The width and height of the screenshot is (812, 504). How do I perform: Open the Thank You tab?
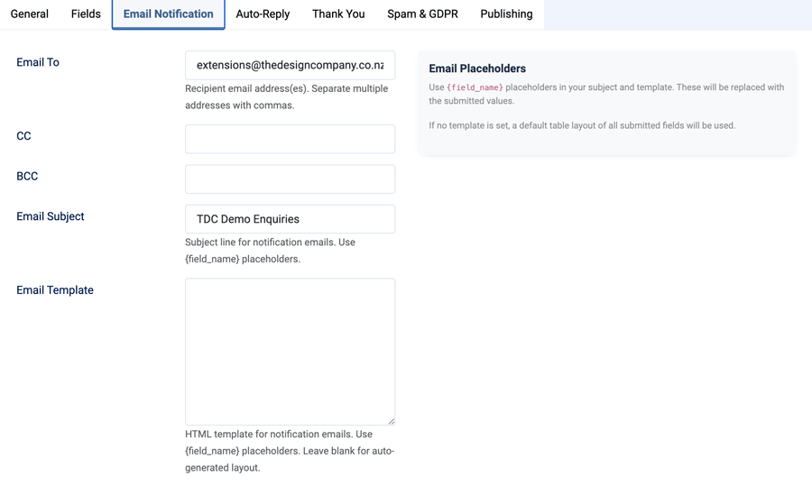338,14
